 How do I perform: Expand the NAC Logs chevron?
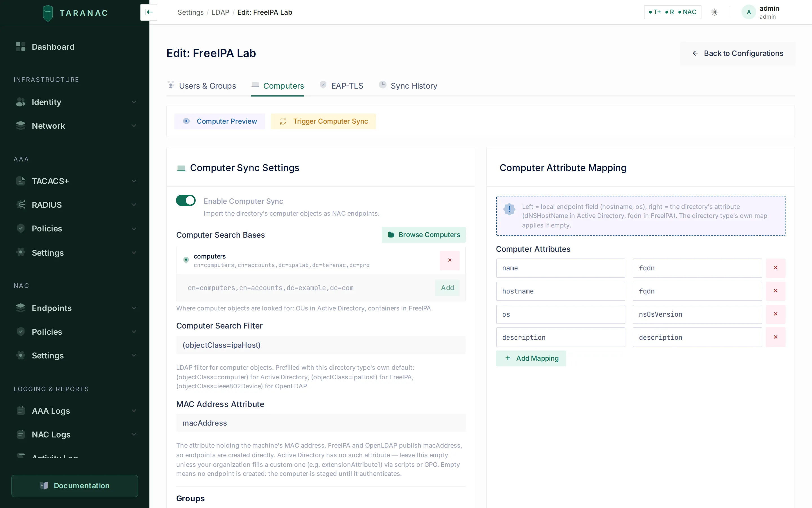point(134,434)
